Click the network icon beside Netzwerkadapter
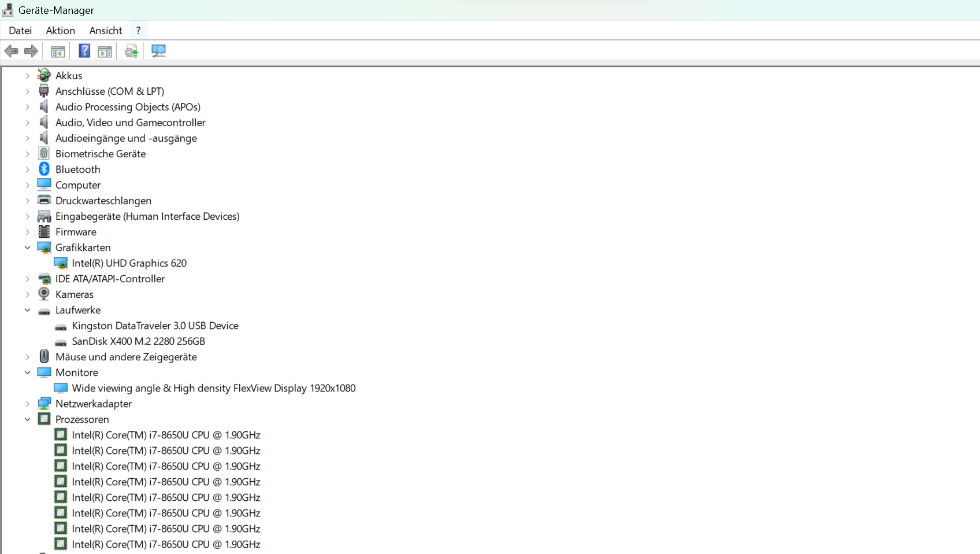Image resolution: width=980 pixels, height=554 pixels. [44, 403]
